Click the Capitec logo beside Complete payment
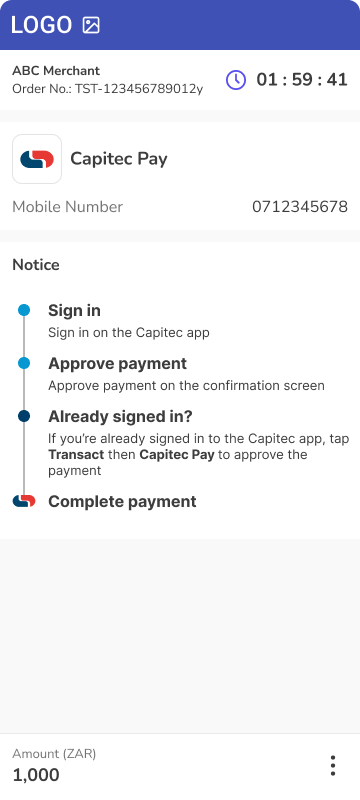This screenshot has width=360, height=800. tap(24, 501)
